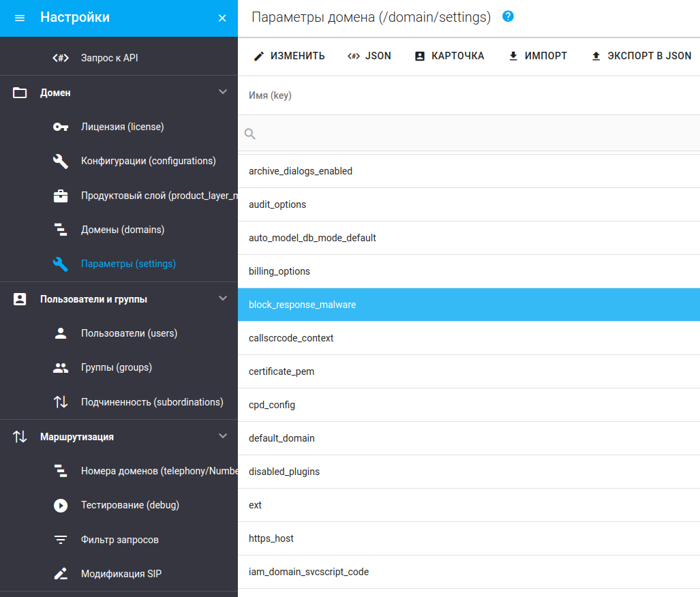700x597 pixels.
Task: Click the ЭКСПОРТ В JSON button
Action: tap(641, 56)
